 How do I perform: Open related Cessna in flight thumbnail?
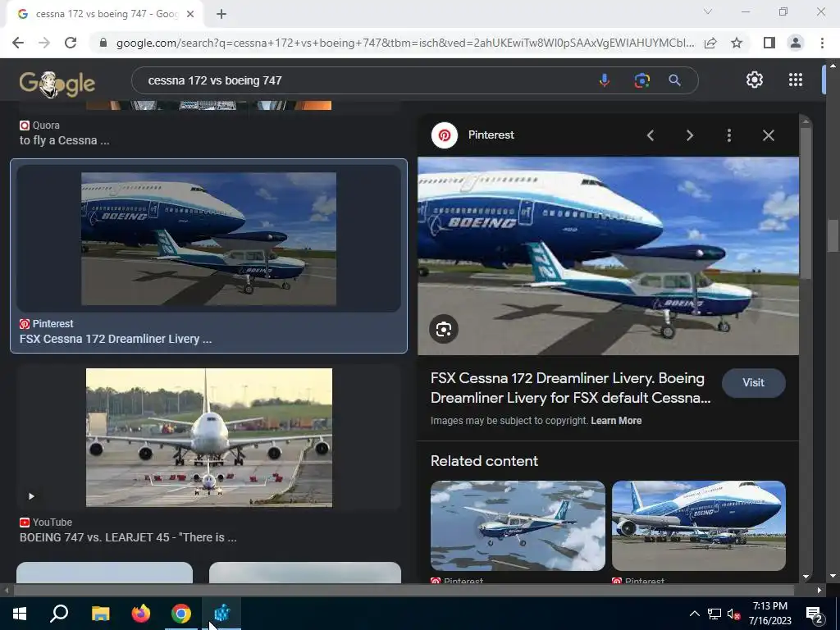pyautogui.click(x=518, y=526)
